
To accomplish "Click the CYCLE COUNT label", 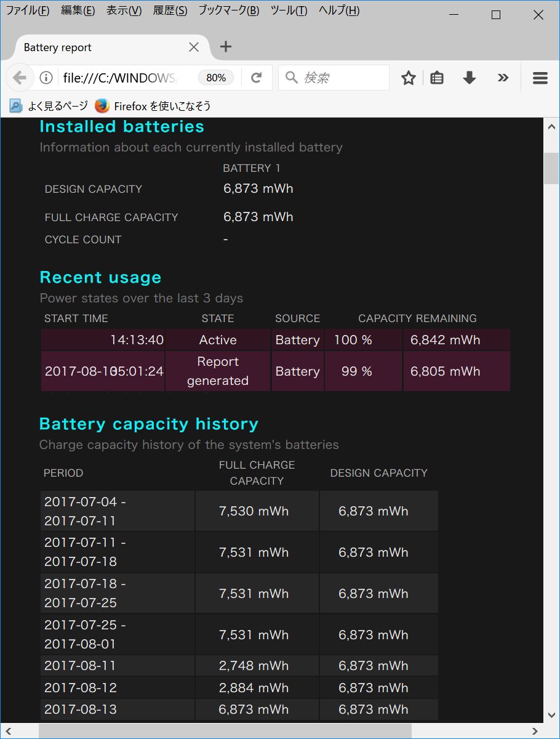I will coord(83,240).
